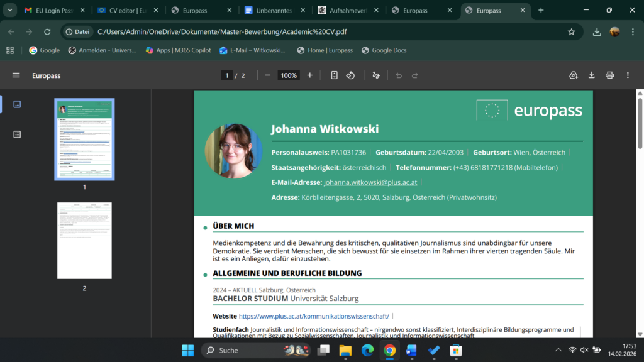The height and width of the screenshot is (362, 644).
Task: Switch to the EU Login tab
Action: pos(54,10)
